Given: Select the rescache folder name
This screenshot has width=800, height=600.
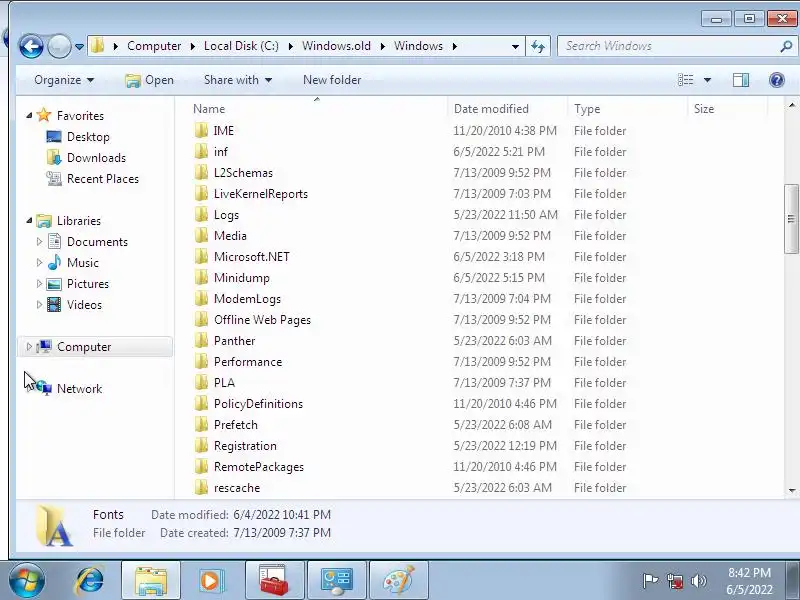Looking at the screenshot, I should [x=237, y=488].
